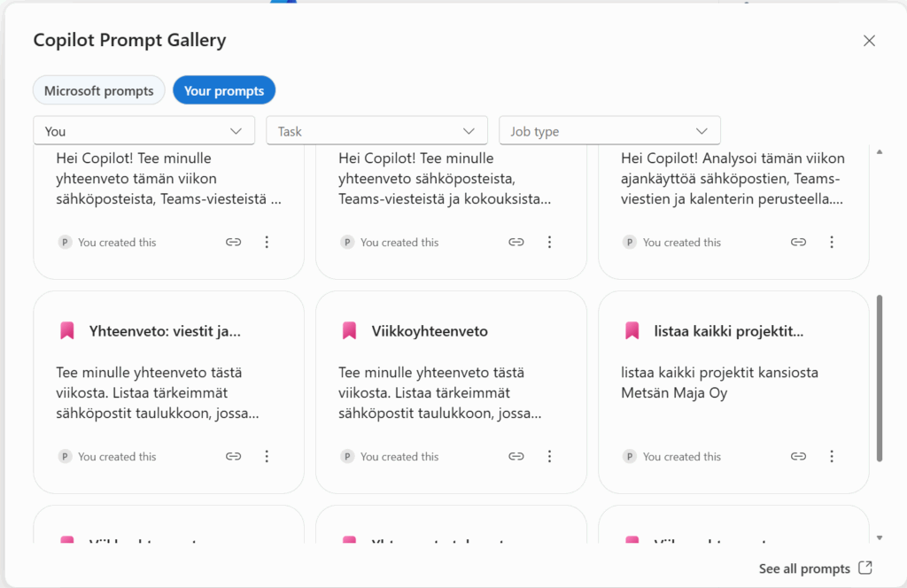
Task: Click the pink bookmark on the Viikkoyhteenveto card
Action: pos(349,330)
